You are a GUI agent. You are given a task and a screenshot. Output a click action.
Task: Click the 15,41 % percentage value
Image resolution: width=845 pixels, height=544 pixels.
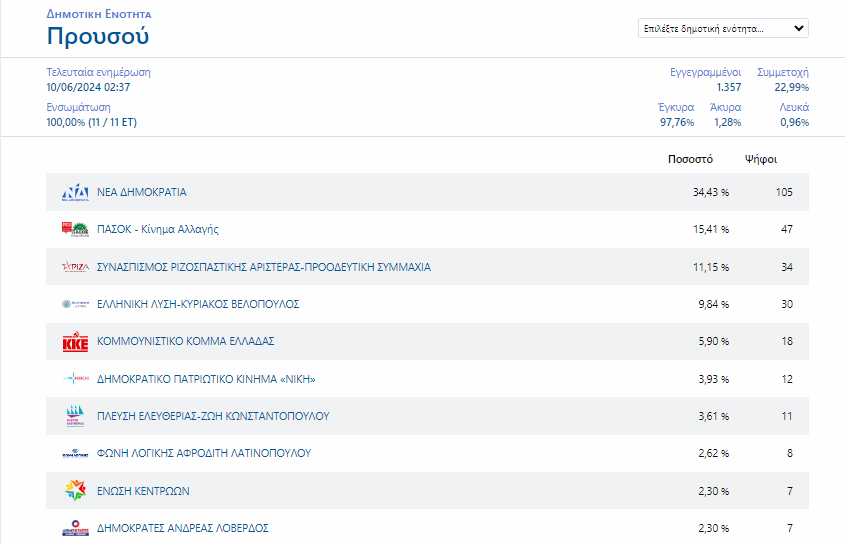coord(711,229)
